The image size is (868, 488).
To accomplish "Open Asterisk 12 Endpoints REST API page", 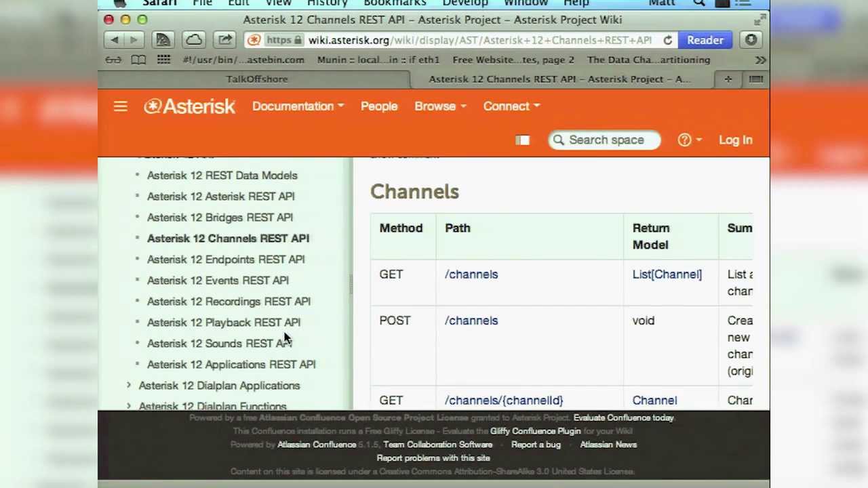I will pyautogui.click(x=226, y=260).
